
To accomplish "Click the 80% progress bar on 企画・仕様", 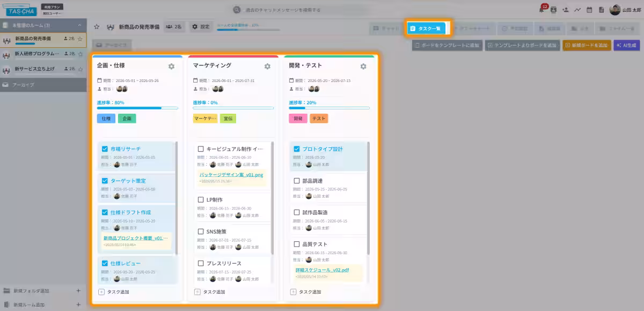I will (x=137, y=108).
